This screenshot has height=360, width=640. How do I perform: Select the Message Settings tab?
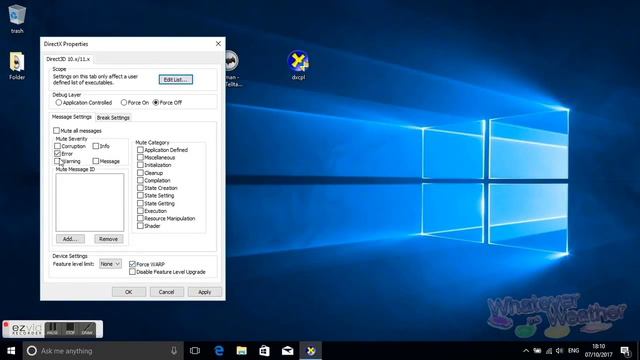71,117
